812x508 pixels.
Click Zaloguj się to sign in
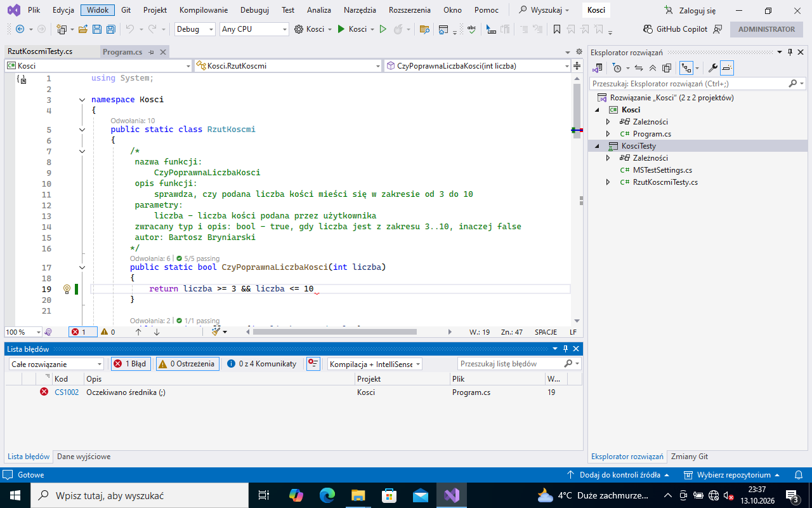tap(690, 10)
